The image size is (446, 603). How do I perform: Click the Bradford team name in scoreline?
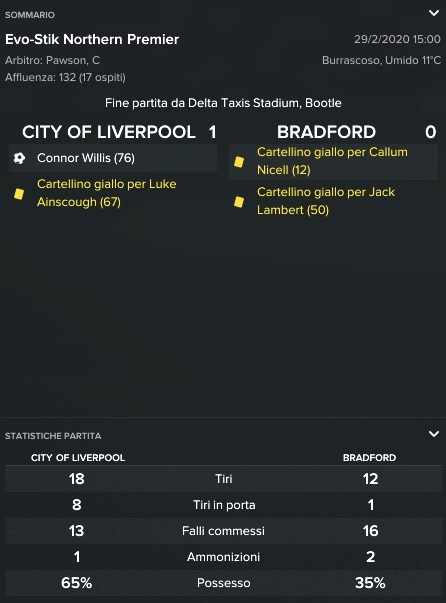click(x=326, y=132)
